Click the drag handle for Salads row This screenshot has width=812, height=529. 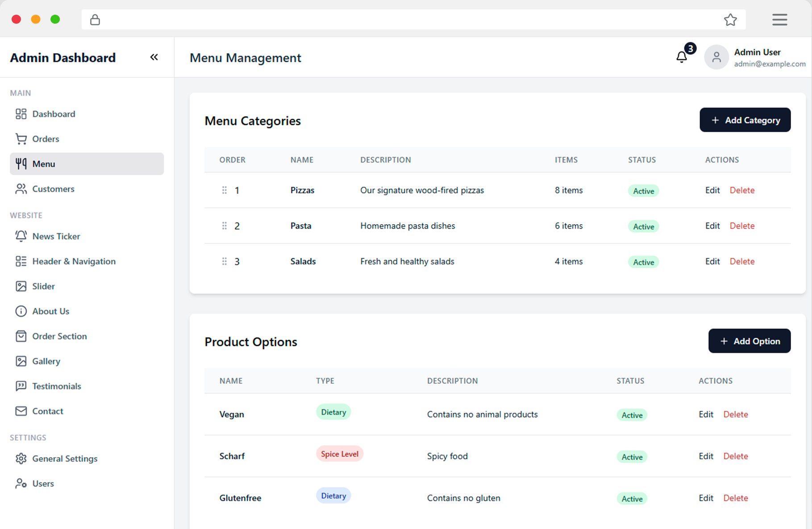coord(224,261)
